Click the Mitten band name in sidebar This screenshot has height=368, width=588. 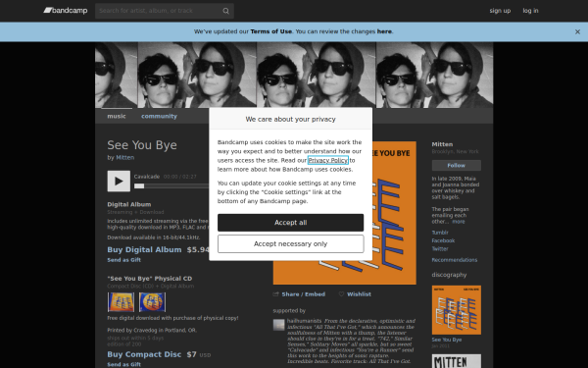tap(442, 144)
